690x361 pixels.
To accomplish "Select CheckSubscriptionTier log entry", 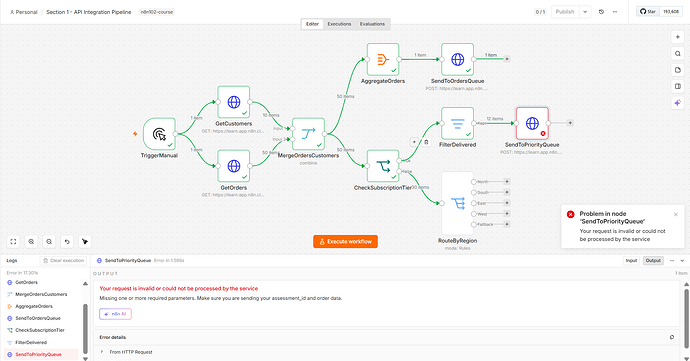I will click(41, 330).
